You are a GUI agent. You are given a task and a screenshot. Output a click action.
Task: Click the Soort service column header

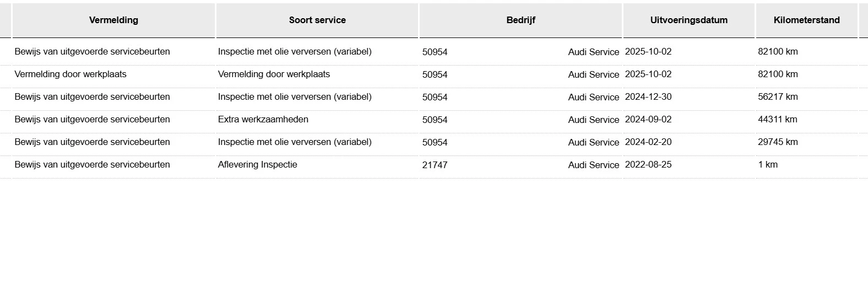tap(317, 20)
